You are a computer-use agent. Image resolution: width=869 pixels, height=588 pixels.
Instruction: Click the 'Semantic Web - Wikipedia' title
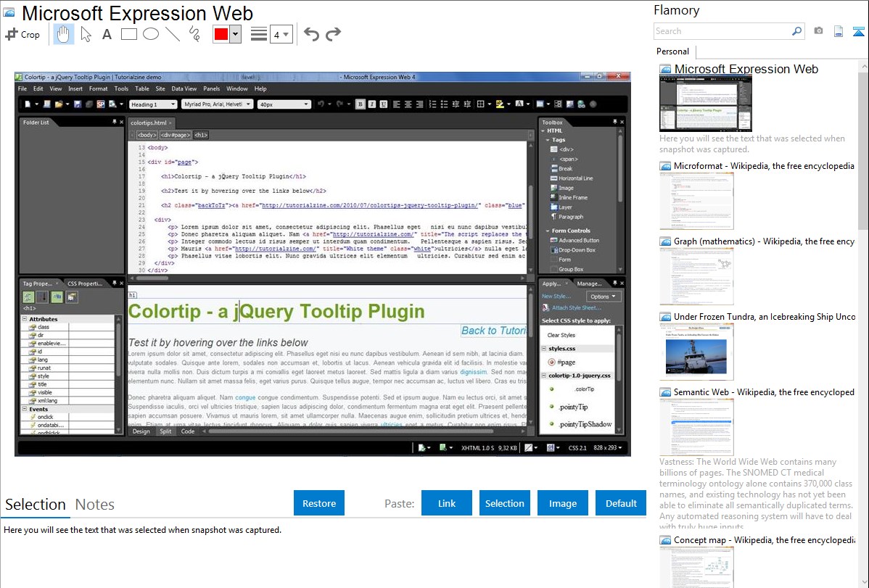pyautogui.click(x=764, y=392)
